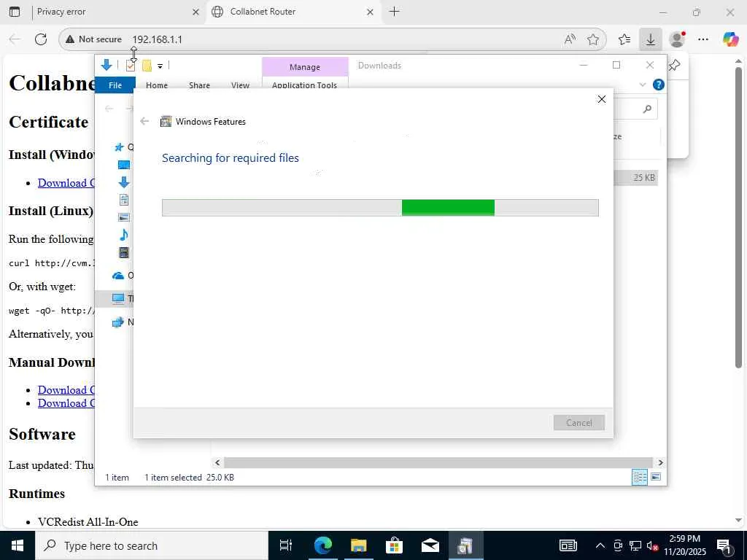Open Edge Settings and more ellipsis
Viewport: 747px width, 560px height.
tap(703, 39)
